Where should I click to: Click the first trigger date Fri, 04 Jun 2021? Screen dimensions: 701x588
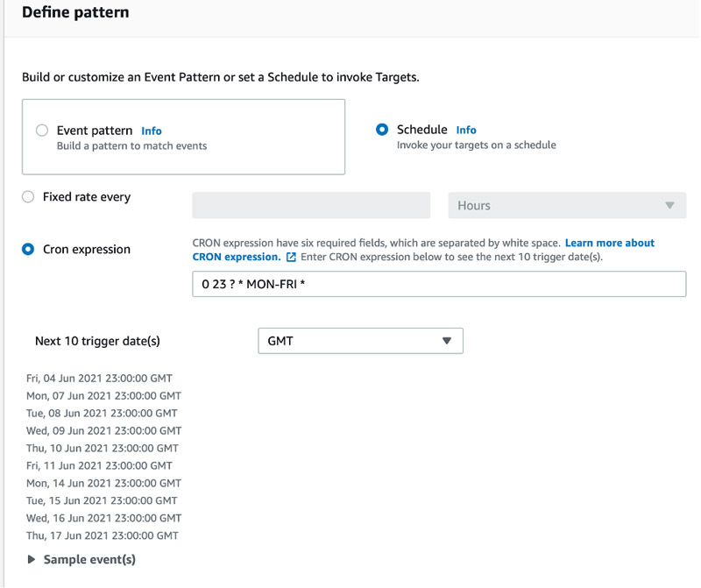(99, 379)
